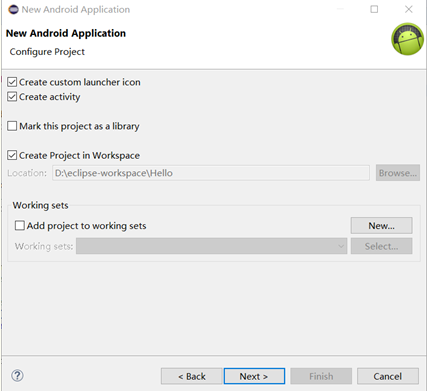The image size is (427, 391).
Task: Expand the working sets combo arrow
Action: coord(341,246)
